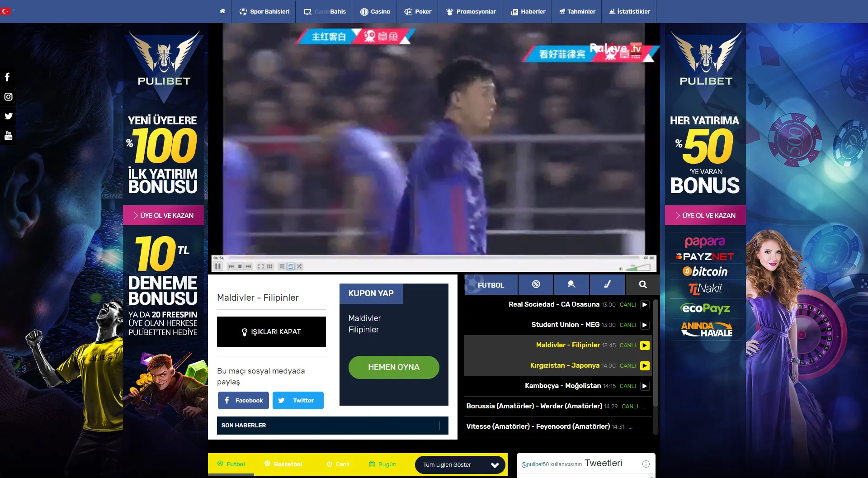This screenshot has width=868, height=478.
Task: Toggle fullscreen in the video player
Action: coord(261,266)
